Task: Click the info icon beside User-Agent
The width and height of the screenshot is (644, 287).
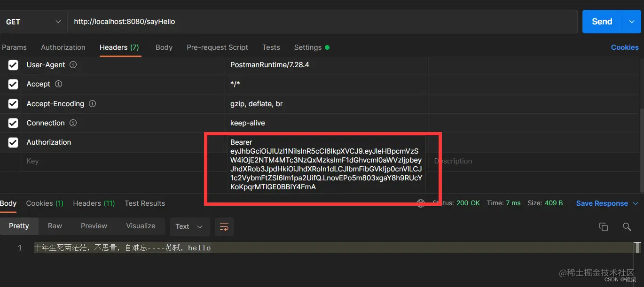Action: point(73,65)
